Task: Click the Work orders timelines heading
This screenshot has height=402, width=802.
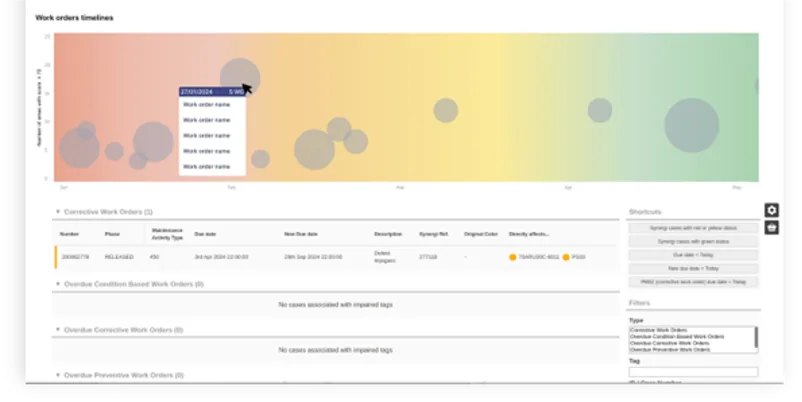Action: coord(74,17)
